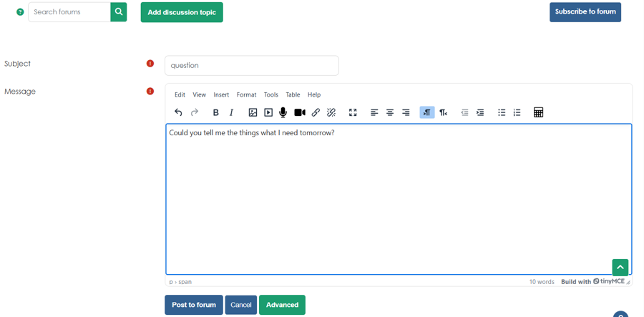The height and width of the screenshot is (317, 644).
Task: Insert a link using the chain icon
Action: (316, 112)
